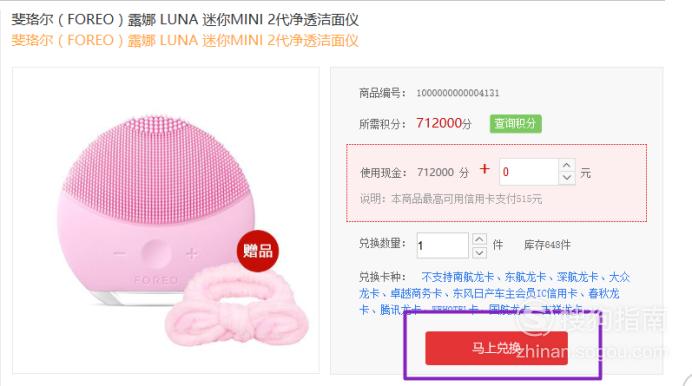Click the green 查询积分 button
Image resolution: width=692 pixels, height=386 pixels.
click(x=515, y=124)
